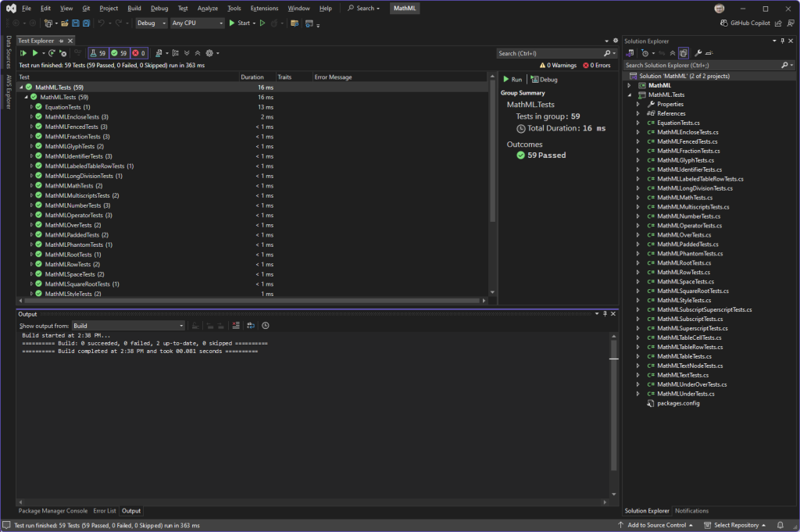The height and width of the screenshot is (532, 800).
Task: Click the Save All toolbar icon
Action: (85, 23)
